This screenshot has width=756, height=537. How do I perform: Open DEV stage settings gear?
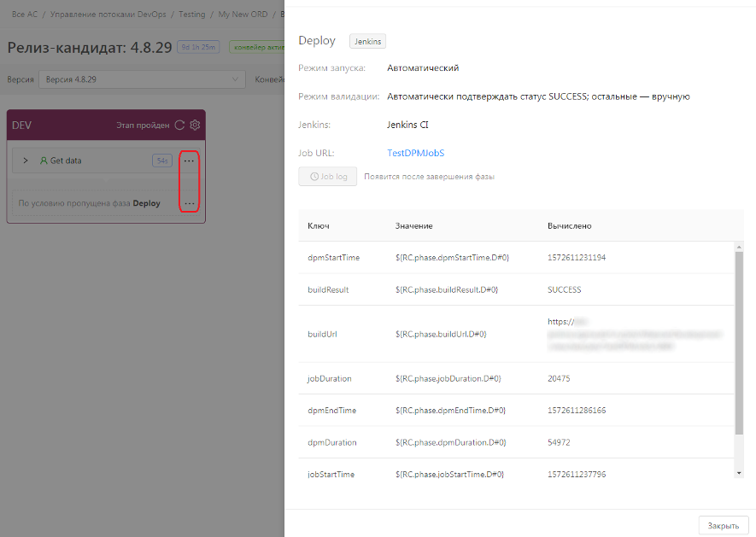(195, 125)
